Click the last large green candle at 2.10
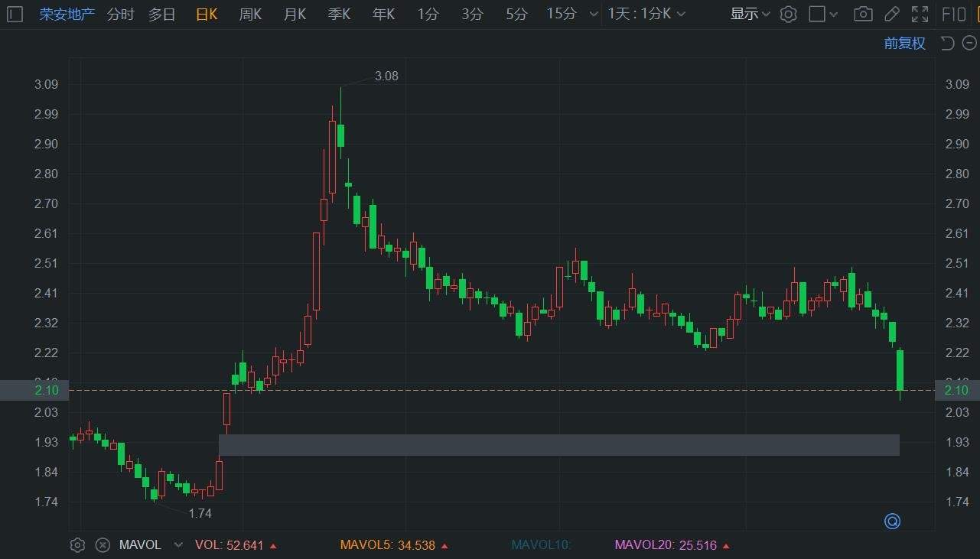 (x=900, y=370)
